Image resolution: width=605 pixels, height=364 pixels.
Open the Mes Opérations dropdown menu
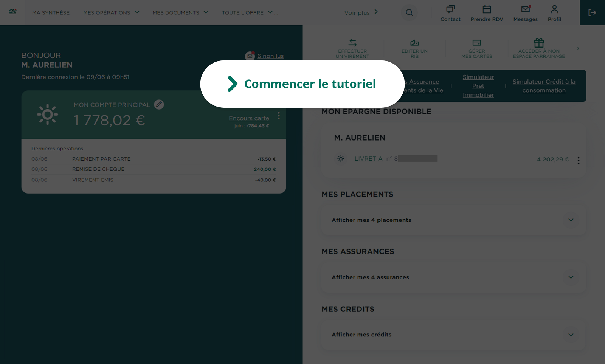(x=111, y=12)
